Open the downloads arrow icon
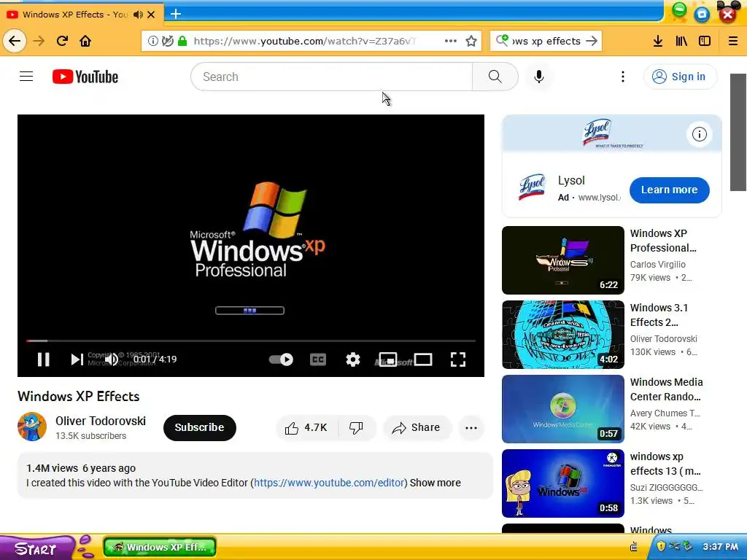747x560 pixels. (658, 41)
